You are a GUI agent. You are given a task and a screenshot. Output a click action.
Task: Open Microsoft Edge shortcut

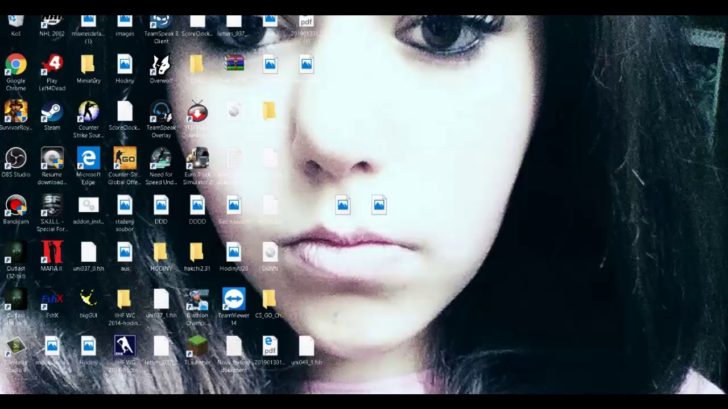[88, 158]
